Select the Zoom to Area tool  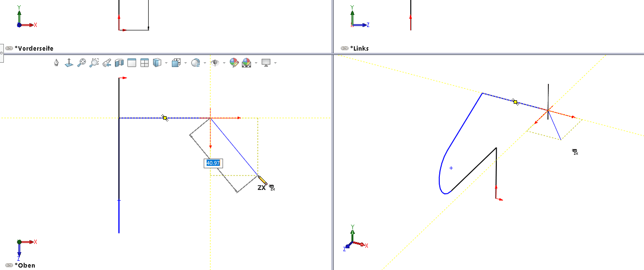[x=94, y=63]
